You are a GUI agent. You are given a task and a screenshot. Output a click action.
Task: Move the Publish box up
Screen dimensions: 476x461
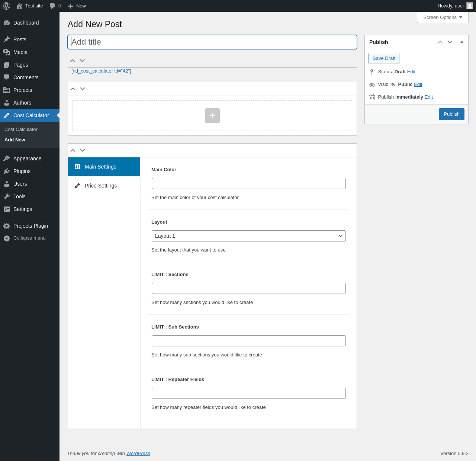point(440,42)
